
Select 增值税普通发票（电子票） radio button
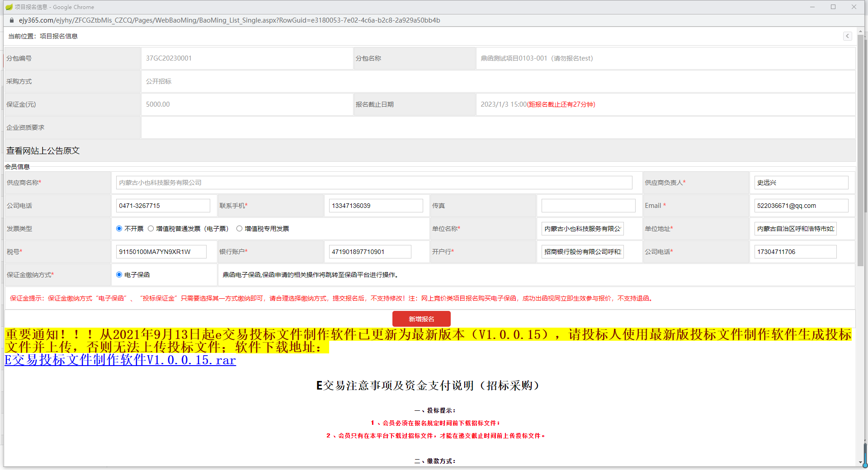tap(151, 229)
